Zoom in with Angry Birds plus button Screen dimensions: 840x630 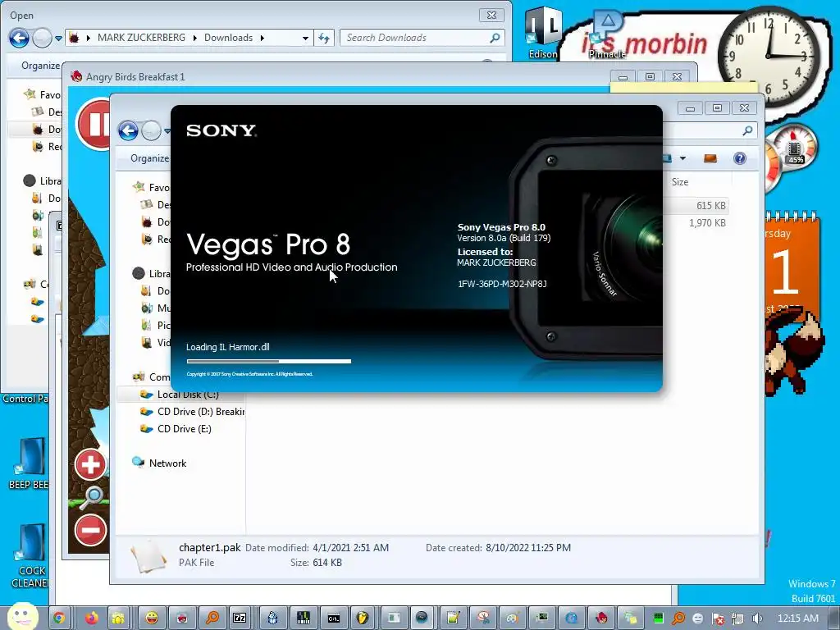click(x=90, y=464)
